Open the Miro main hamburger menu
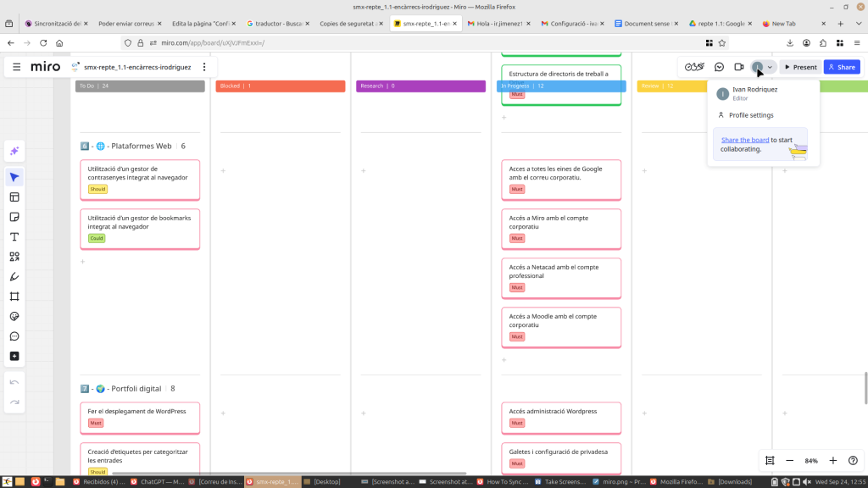Image resolution: width=868 pixels, height=488 pixels. (16, 67)
